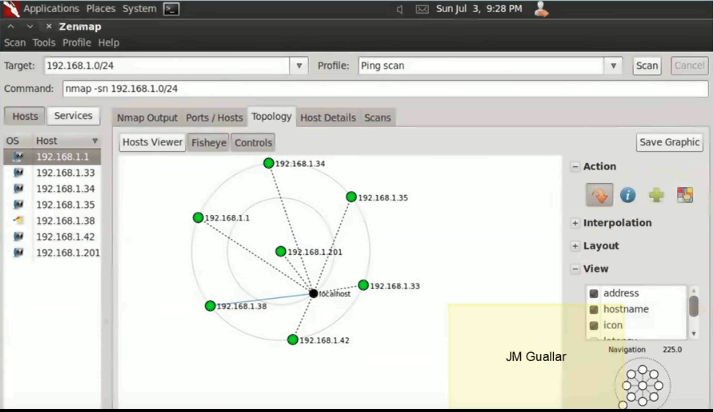Click the Save Graphic button
This screenshot has height=412, width=713.
(669, 142)
